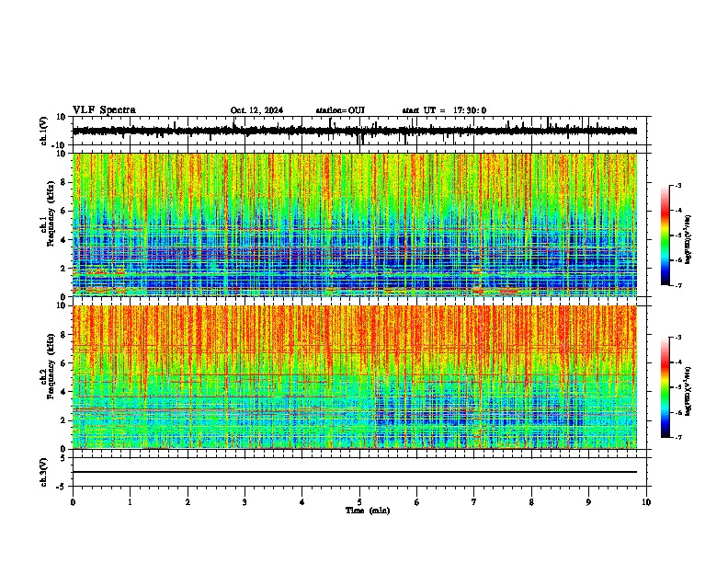Image resolution: width=728 pixels, height=563 pixels.
Task: Click time axis tick label "1"
Action: [x=130, y=502]
